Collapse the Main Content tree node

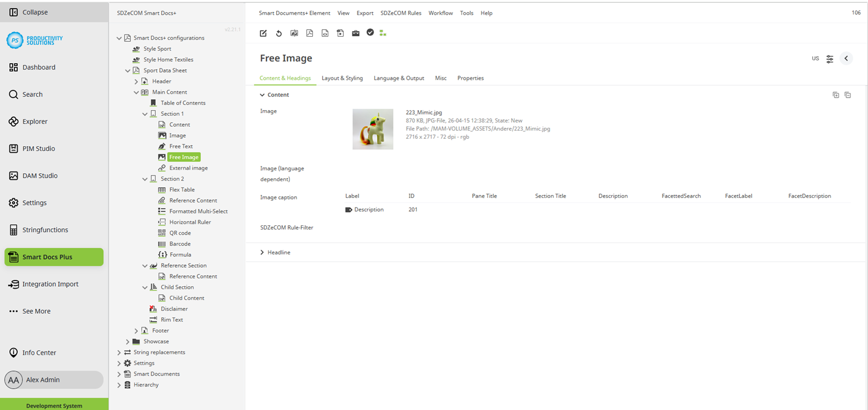point(137,92)
